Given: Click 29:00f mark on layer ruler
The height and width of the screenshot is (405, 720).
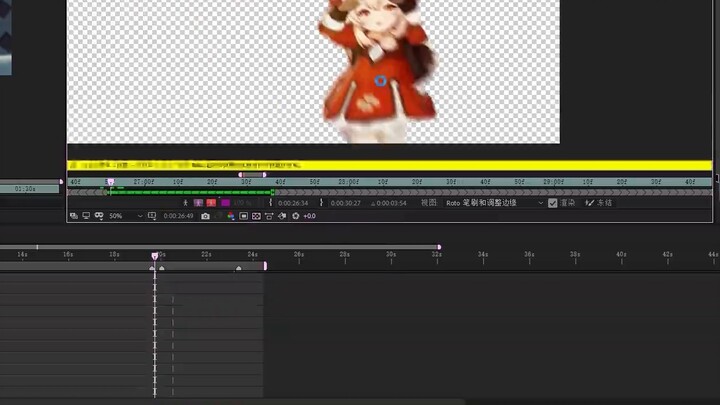Looking at the screenshot, I should (553, 182).
